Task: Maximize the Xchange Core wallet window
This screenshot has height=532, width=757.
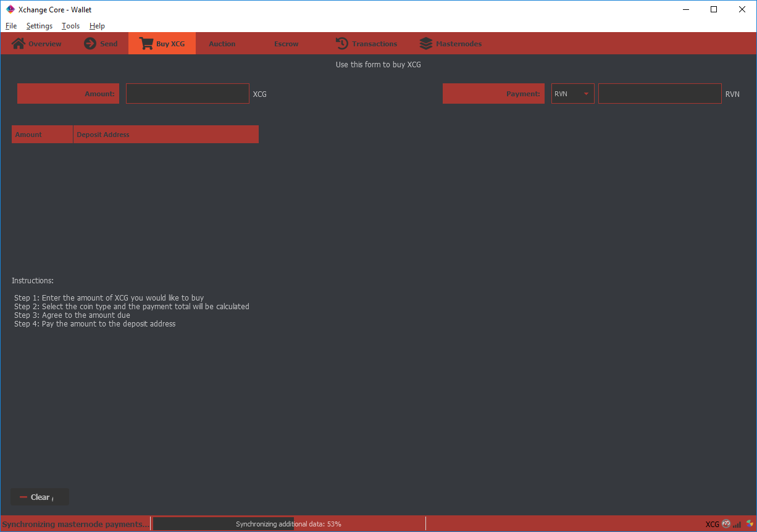Action: (x=714, y=9)
